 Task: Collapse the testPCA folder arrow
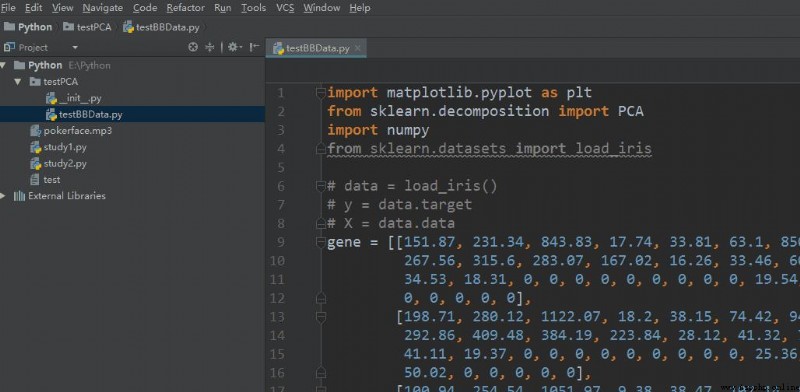pyautogui.click(x=19, y=82)
